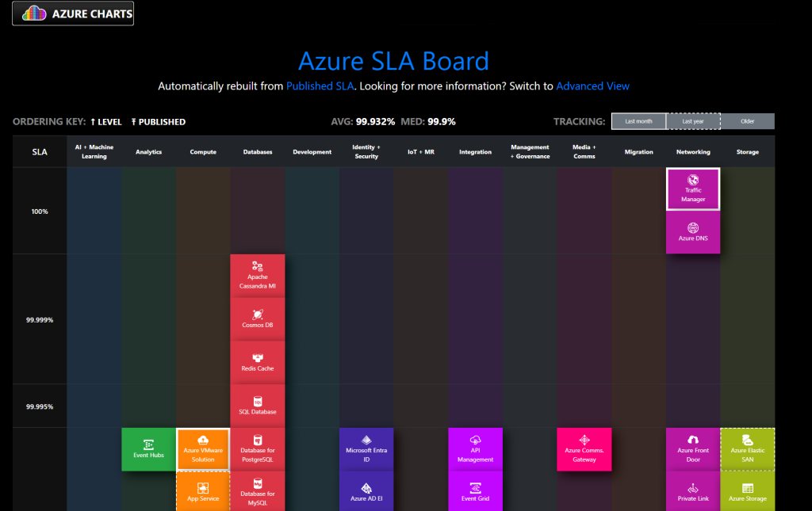The height and width of the screenshot is (511, 812).
Task: Open the Event Hubs tile
Action: tap(148, 449)
